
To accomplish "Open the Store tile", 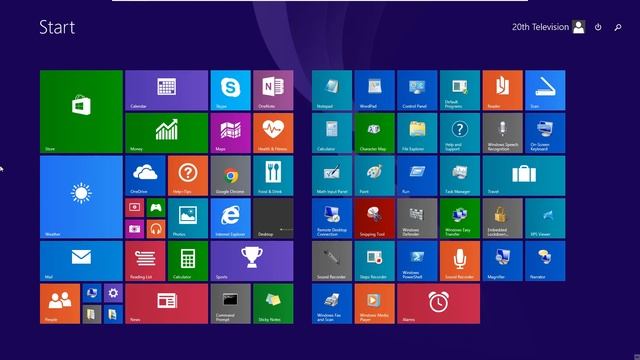I will (x=81, y=111).
